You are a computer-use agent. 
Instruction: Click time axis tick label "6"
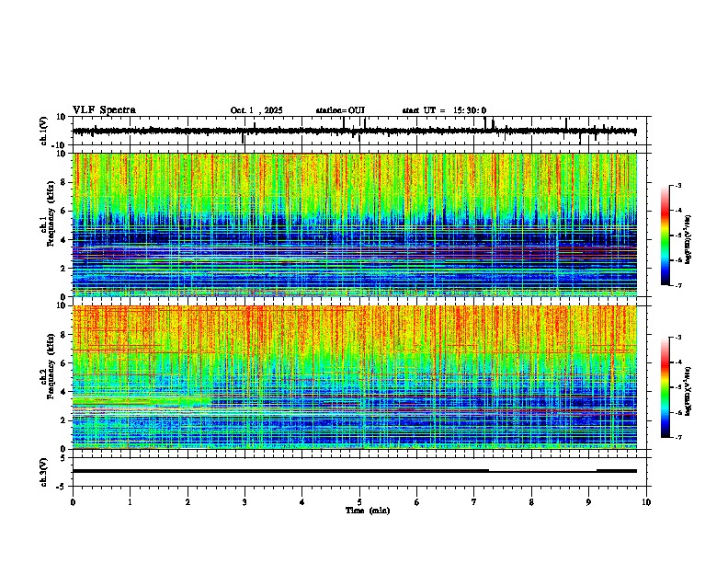click(x=417, y=502)
